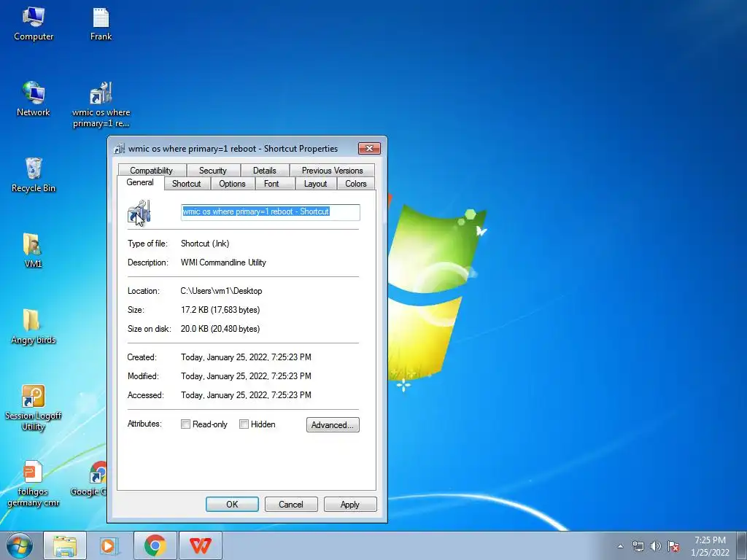Close the Shortcut Properties dialog
This screenshot has width=747, height=560.
click(x=369, y=149)
